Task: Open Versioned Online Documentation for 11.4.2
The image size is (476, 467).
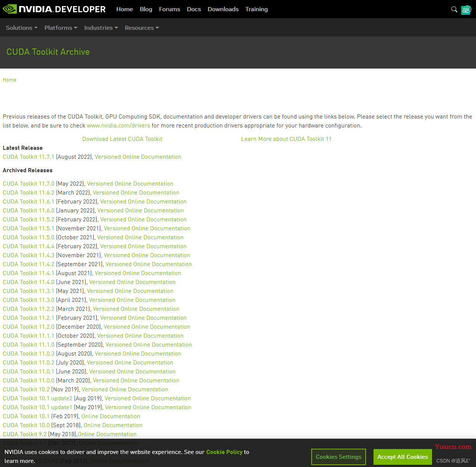Action: tap(149, 264)
